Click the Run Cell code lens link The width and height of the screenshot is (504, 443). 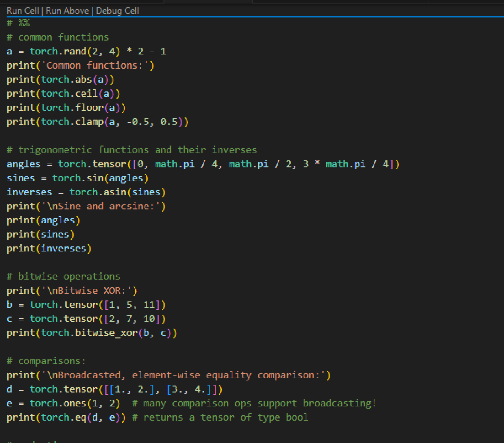point(22,11)
